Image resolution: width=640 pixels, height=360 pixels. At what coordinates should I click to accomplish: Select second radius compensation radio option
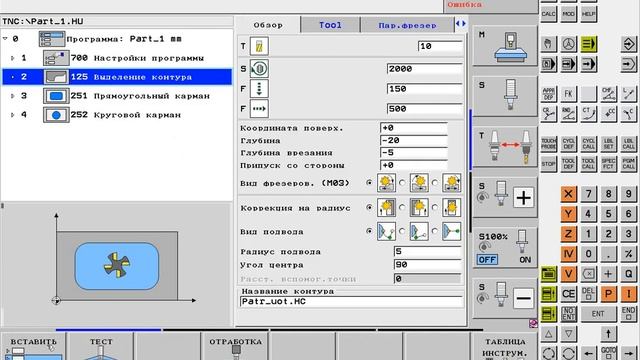[402, 207]
